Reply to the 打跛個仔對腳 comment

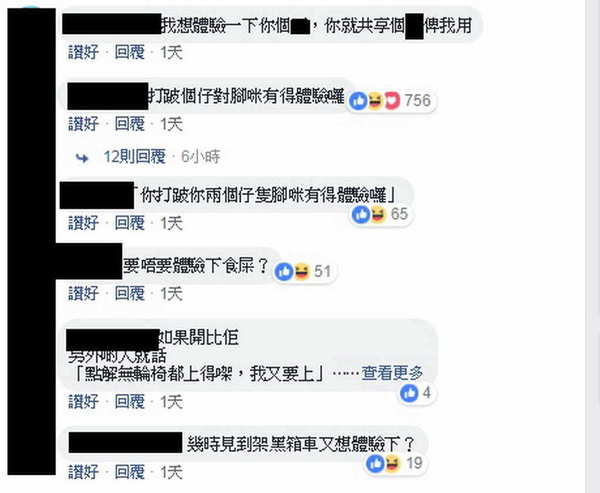[x=130, y=124]
